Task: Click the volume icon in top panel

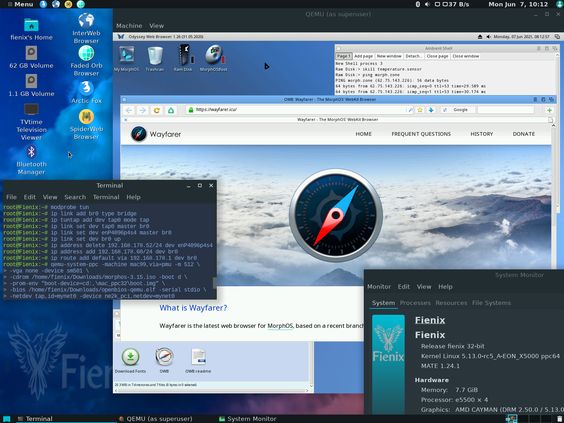Action: 427,4
